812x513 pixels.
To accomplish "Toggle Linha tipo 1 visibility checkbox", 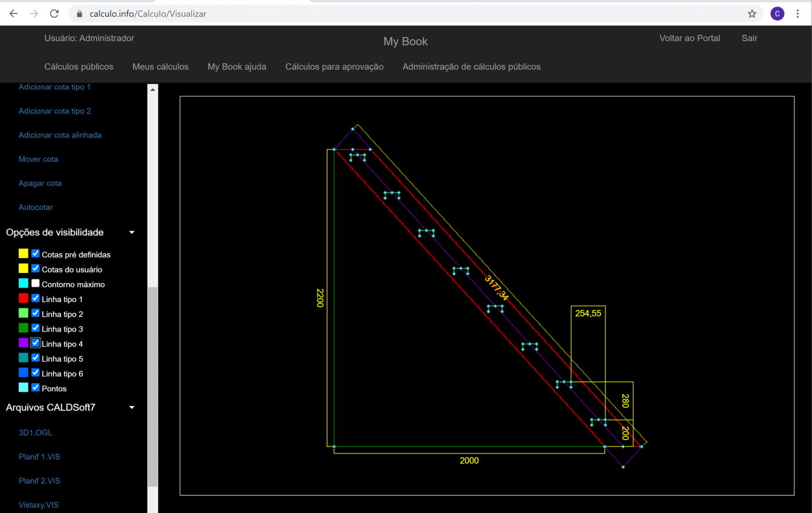I will pos(35,299).
